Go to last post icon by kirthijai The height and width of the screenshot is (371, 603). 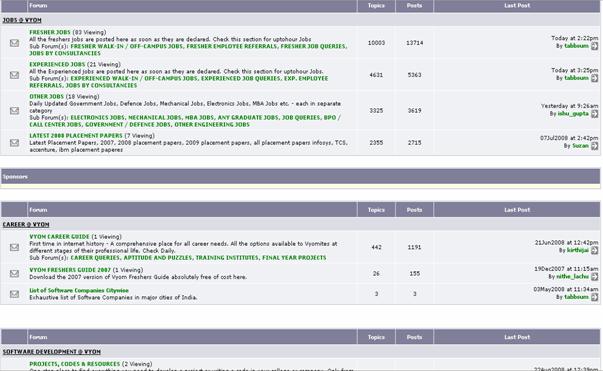(595, 251)
